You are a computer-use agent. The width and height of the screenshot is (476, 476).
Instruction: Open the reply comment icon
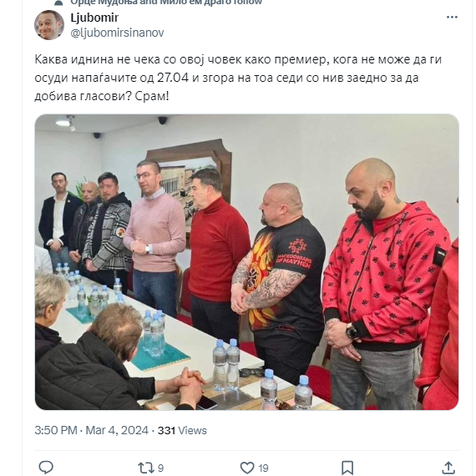(x=46, y=467)
